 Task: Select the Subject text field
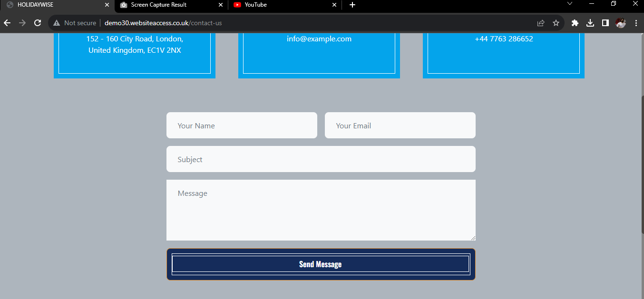click(321, 159)
